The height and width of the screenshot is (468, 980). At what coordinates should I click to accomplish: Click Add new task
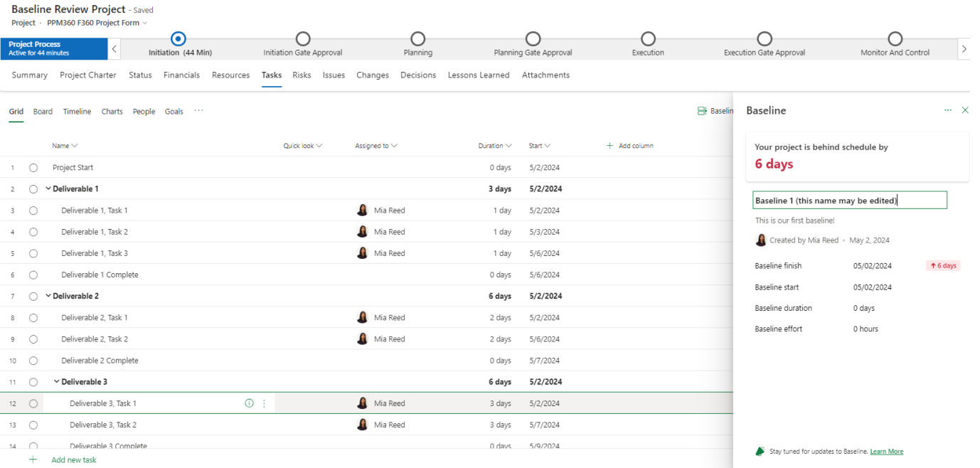click(73, 459)
